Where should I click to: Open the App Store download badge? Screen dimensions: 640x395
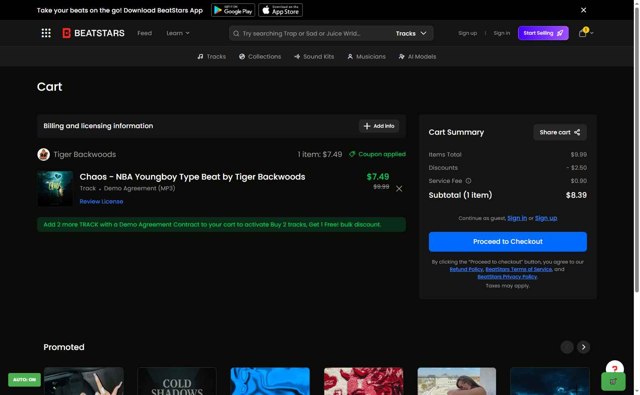click(x=280, y=10)
